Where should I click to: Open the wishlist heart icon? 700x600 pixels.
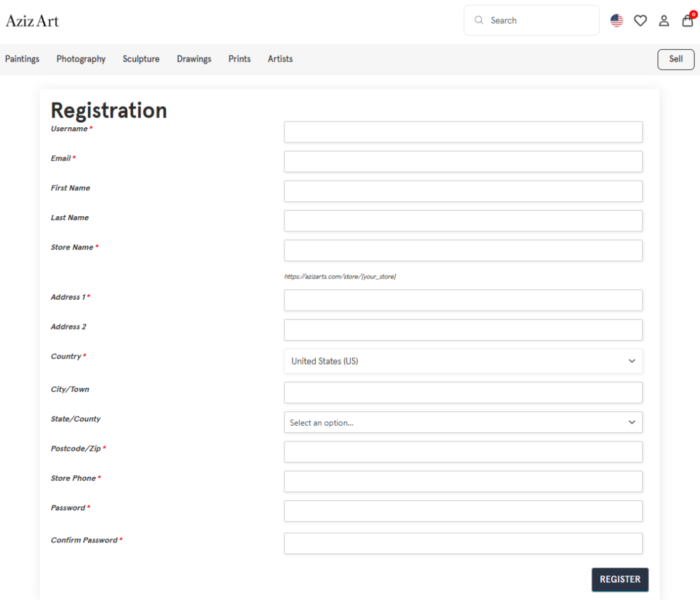(x=640, y=21)
